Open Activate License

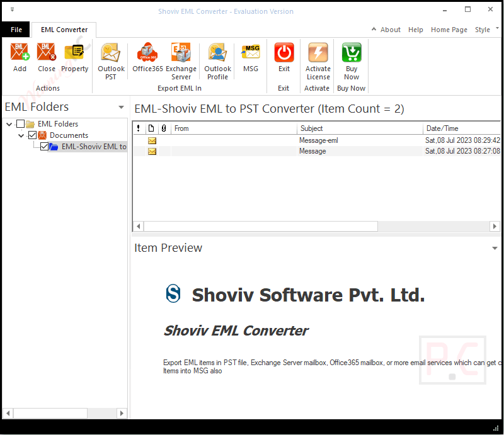(x=318, y=52)
